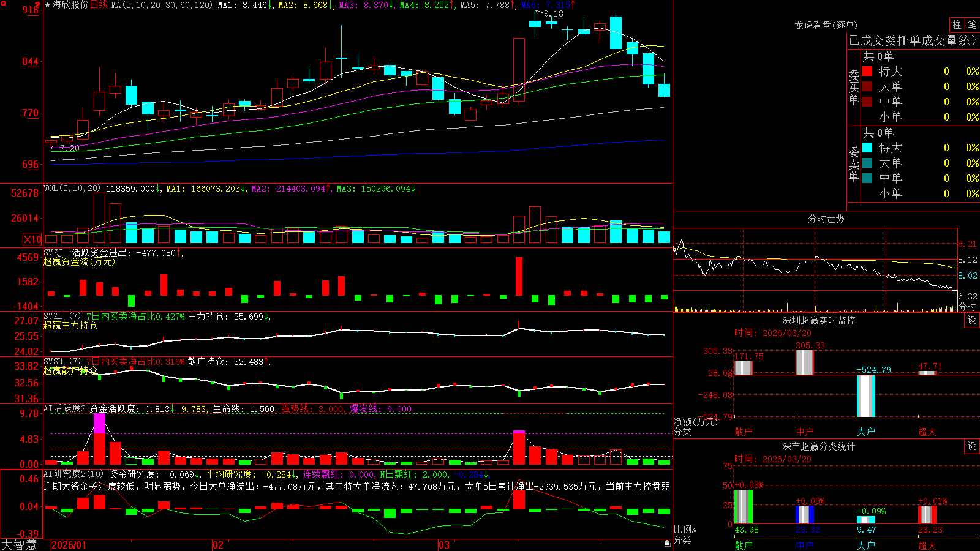Click 大户 under the 深圳超赢实时监控 bars

pyautogui.click(x=866, y=432)
